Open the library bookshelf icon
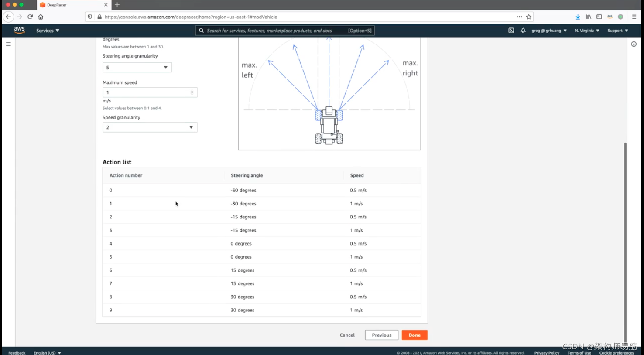Viewport: 644px width, 355px height. [589, 17]
